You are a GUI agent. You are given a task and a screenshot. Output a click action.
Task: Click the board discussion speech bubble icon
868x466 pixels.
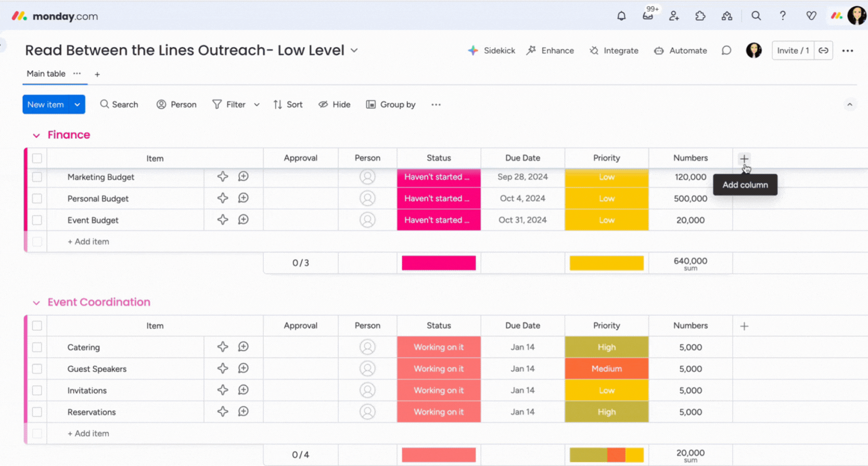click(x=726, y=50)
